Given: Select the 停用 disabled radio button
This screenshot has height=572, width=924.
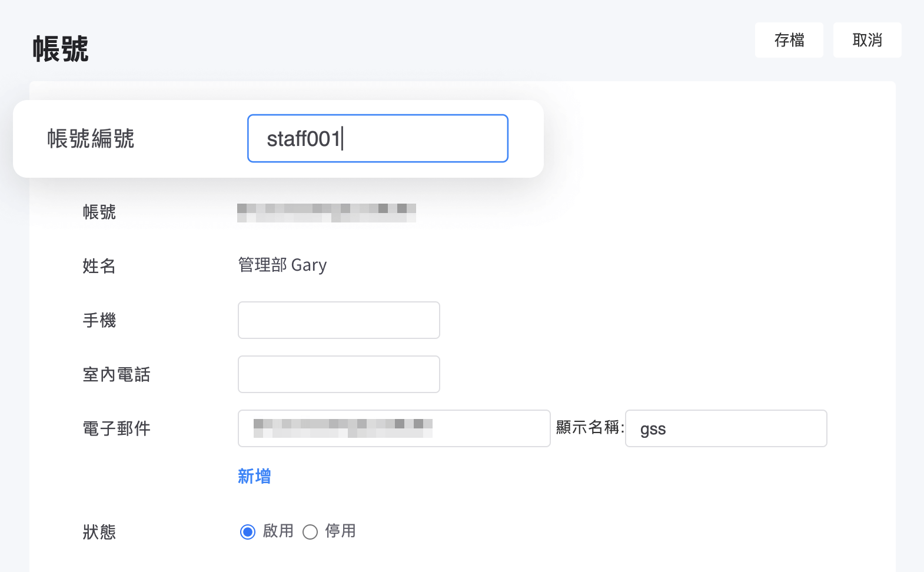Looking at the screenshot, I should [310, 532].
